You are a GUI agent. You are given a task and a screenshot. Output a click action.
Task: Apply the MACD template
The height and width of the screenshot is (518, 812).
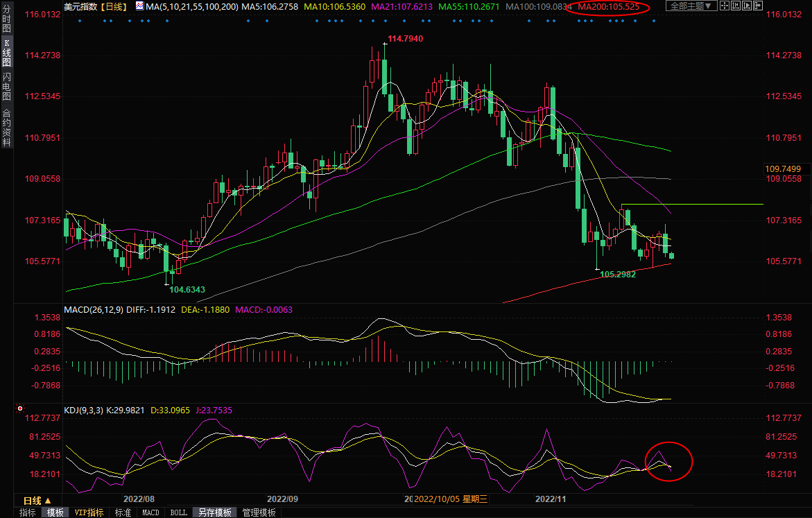[x=150, y=512]
